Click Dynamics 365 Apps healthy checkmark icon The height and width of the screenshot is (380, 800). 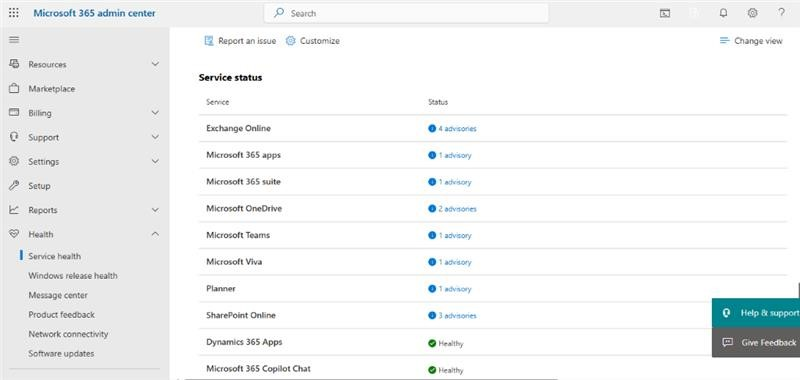coord(432,343)
